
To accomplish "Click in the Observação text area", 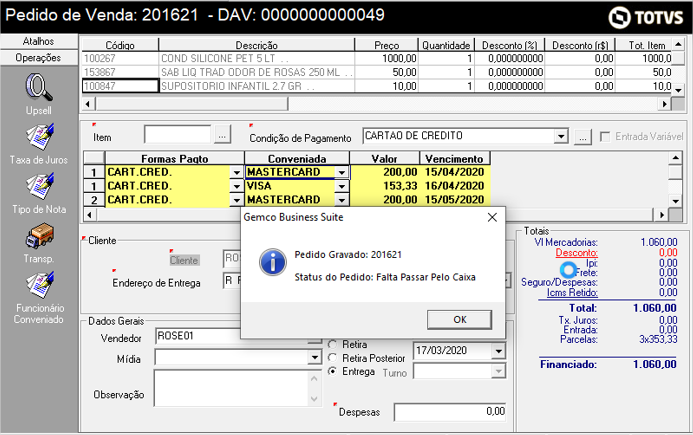I will tap(231, 388).
